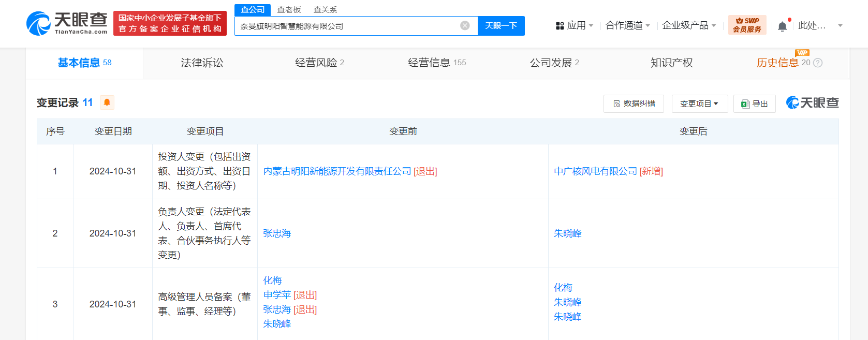This screenshot has height=340, width=868.
Task: Click the 导出 Excel export button
Action: coord(754,104)
